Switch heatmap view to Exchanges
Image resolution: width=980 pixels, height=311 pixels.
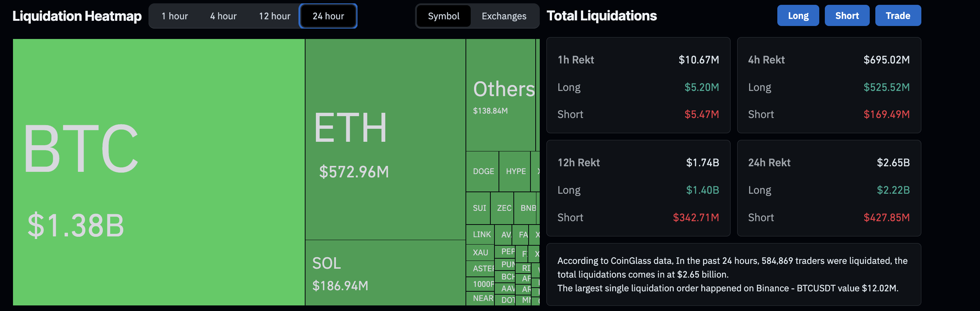click(x=504, y=16)
